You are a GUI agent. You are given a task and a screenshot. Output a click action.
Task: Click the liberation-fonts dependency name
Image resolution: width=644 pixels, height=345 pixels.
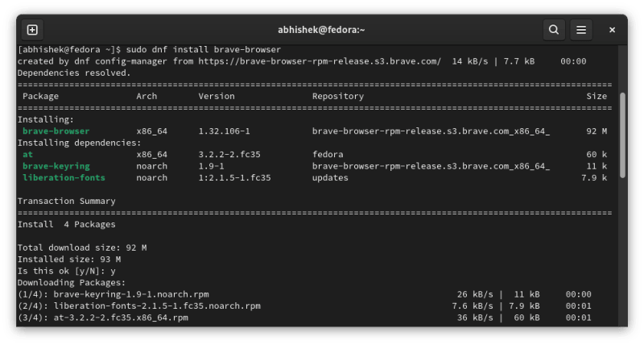(64, 177)
